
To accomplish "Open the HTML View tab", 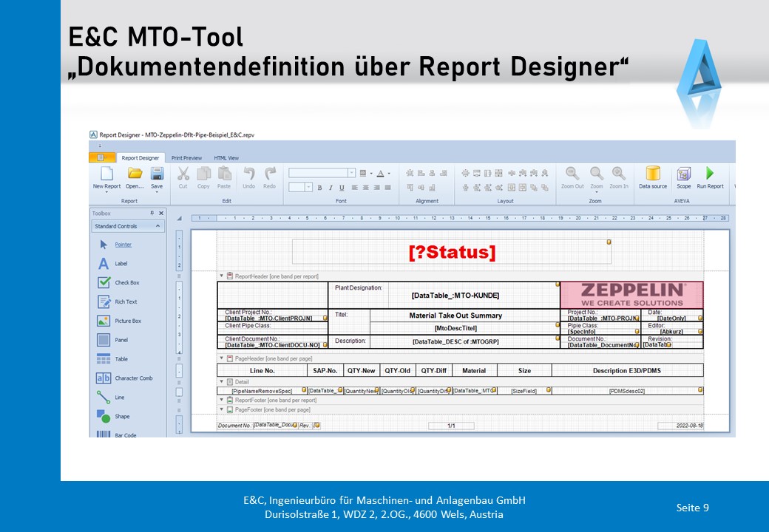I will [x=226, y=158].
